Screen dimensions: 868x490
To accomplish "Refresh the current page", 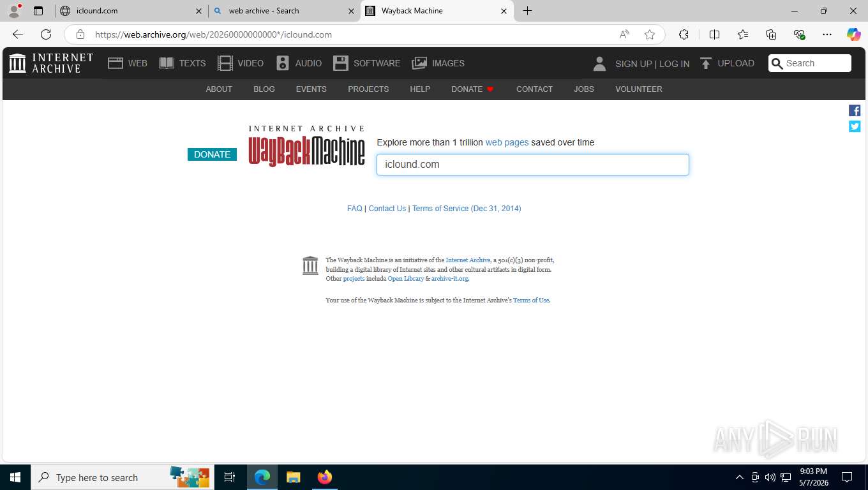I will click(46, 34).
